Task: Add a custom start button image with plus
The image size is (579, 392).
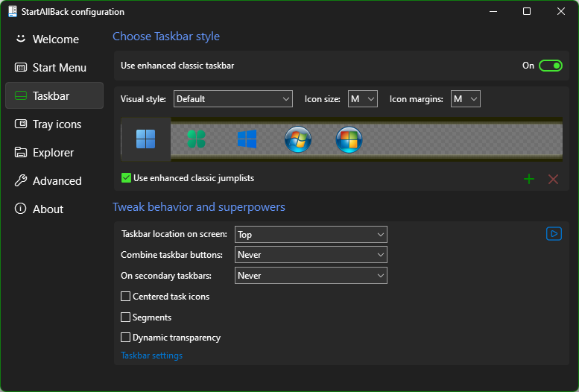Action: (x=529, y=179)
